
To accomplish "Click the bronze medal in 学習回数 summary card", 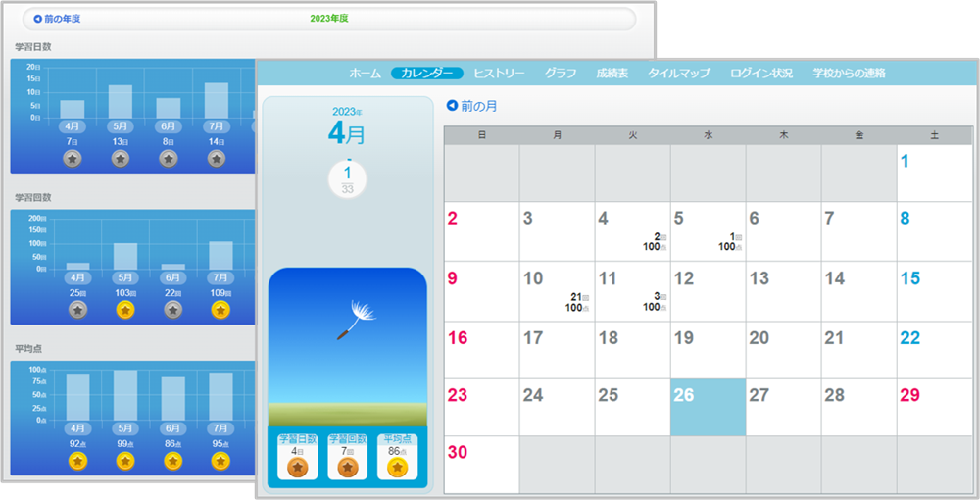I will click(347, 468).
